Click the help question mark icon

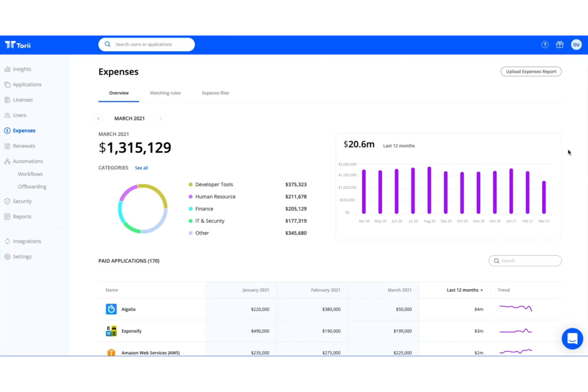pos(544,44)
